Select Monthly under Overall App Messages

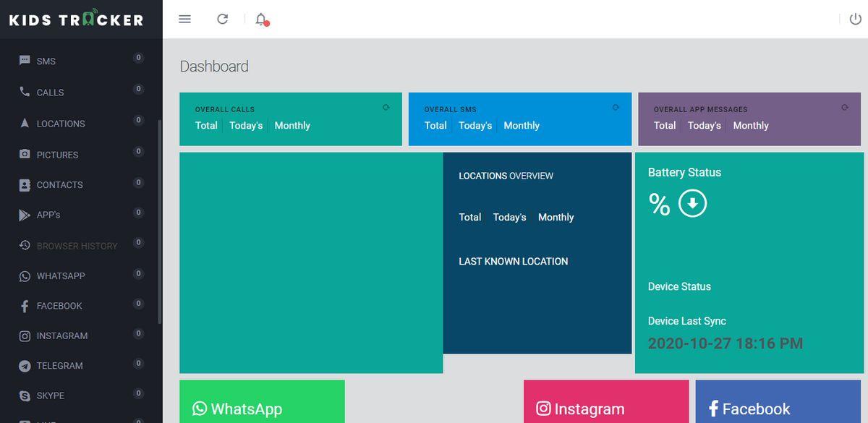[751, 125]
